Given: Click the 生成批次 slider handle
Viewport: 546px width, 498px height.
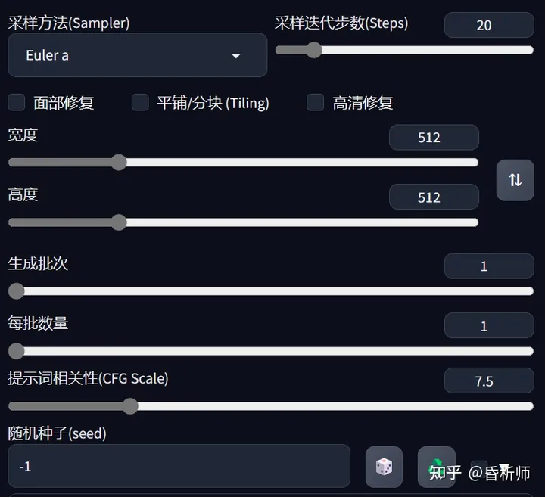Looking at the screenshot, I should 16,291.
